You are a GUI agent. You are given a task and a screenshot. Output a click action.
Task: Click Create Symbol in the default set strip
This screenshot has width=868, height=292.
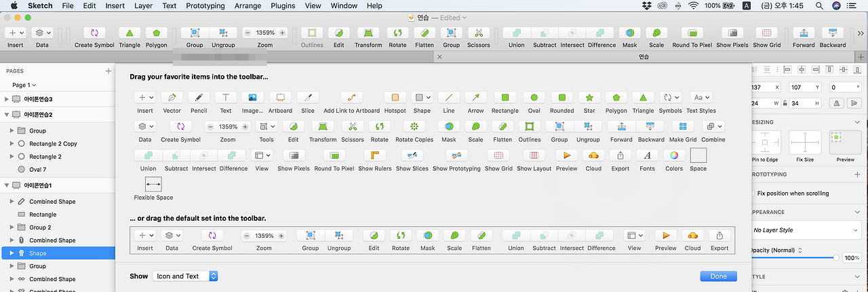pos(212,236)
